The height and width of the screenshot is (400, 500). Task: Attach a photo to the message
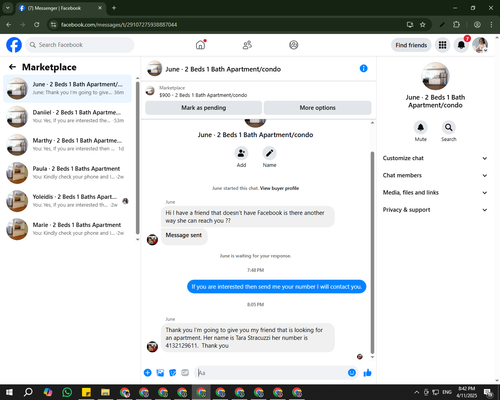160,373
